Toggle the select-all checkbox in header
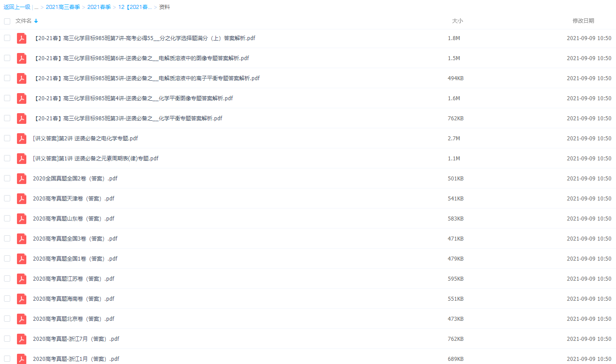 point(7,21)
